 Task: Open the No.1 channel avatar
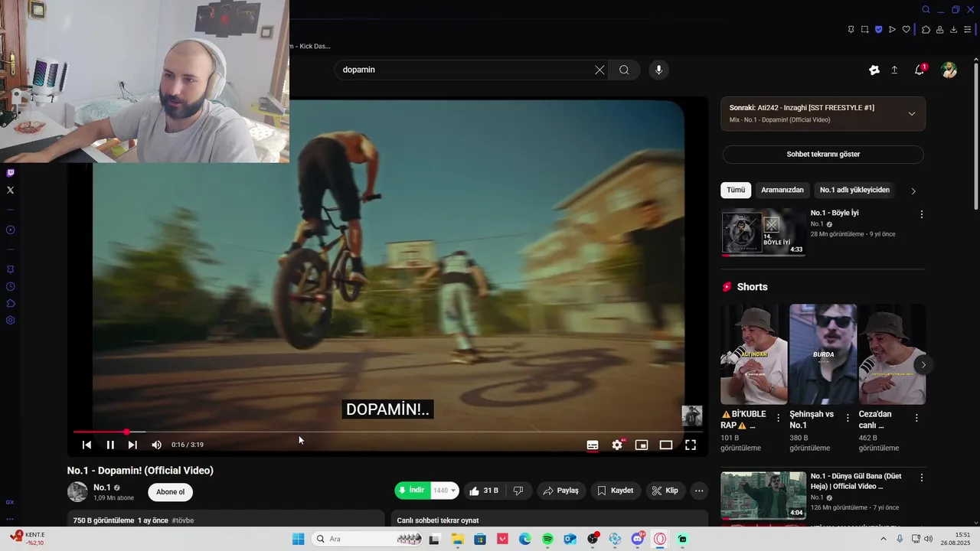pyautogui.click(x=77, y=492)
